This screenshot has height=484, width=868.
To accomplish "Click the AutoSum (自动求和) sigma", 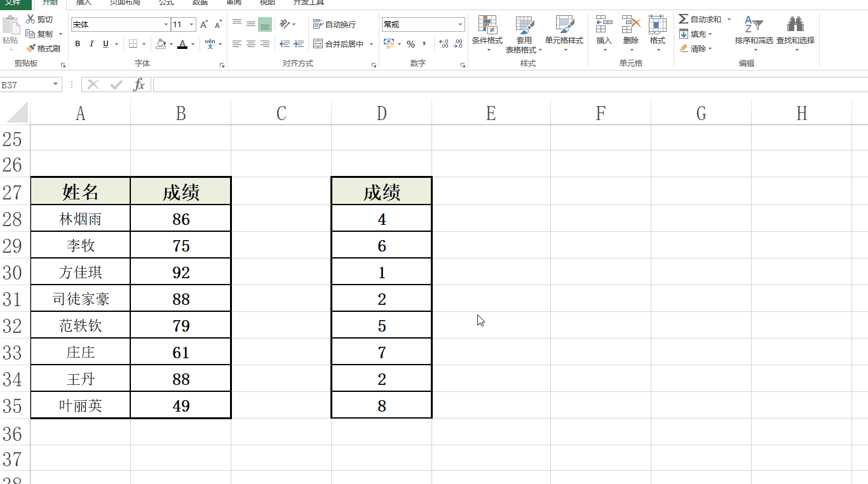I will (x=684, y=20).
